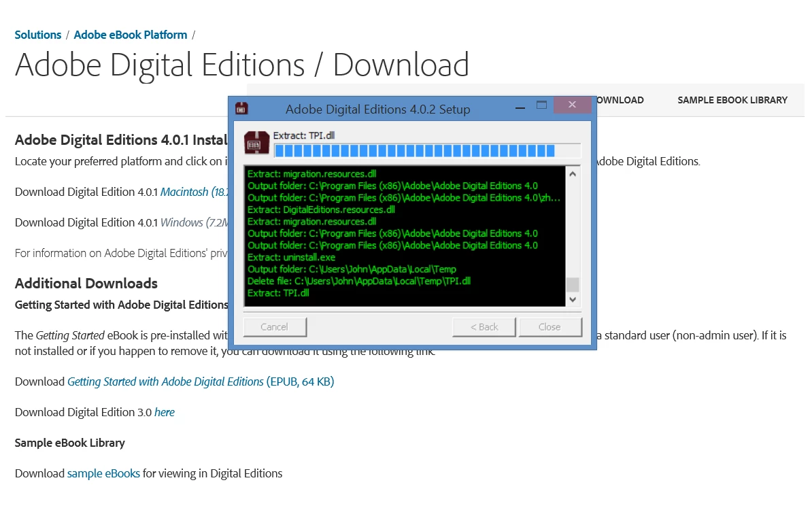Click the last log line 'Extract: TPI.dll'

(278, 293)
